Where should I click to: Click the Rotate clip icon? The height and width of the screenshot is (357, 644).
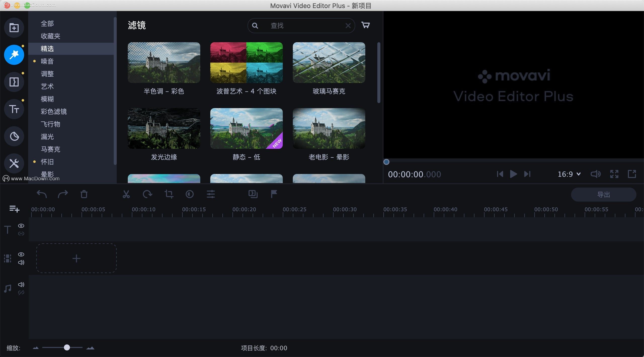click(147, 194)
